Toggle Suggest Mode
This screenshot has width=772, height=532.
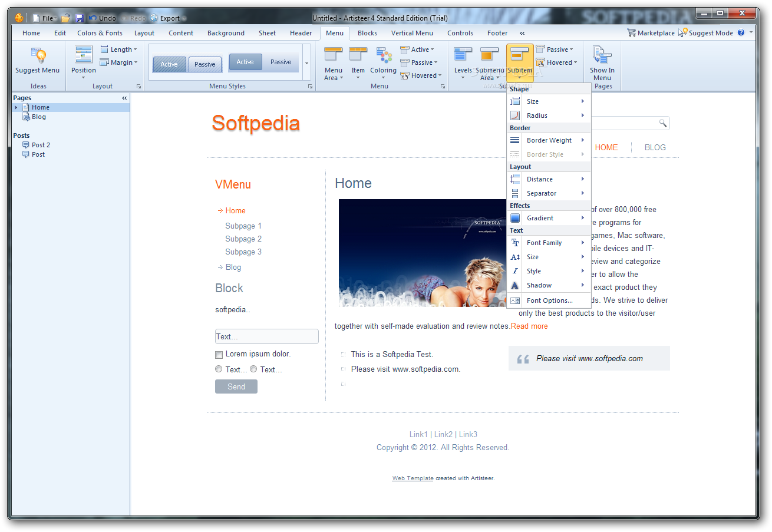pos(705,33)
